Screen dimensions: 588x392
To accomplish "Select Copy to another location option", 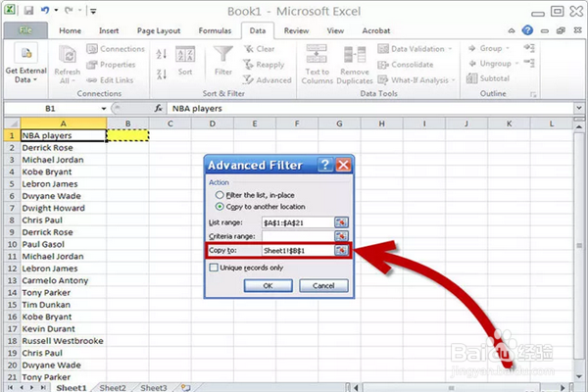I will (x=220, y=207).
